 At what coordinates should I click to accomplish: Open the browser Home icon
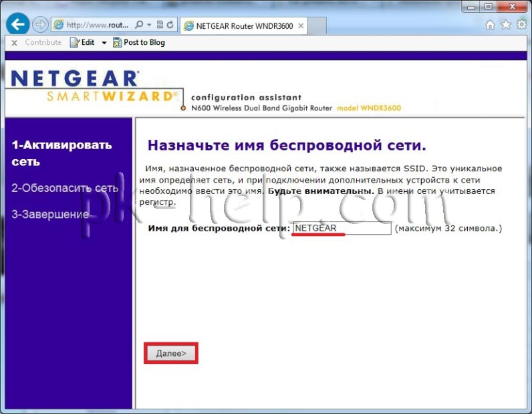point(491,25)
